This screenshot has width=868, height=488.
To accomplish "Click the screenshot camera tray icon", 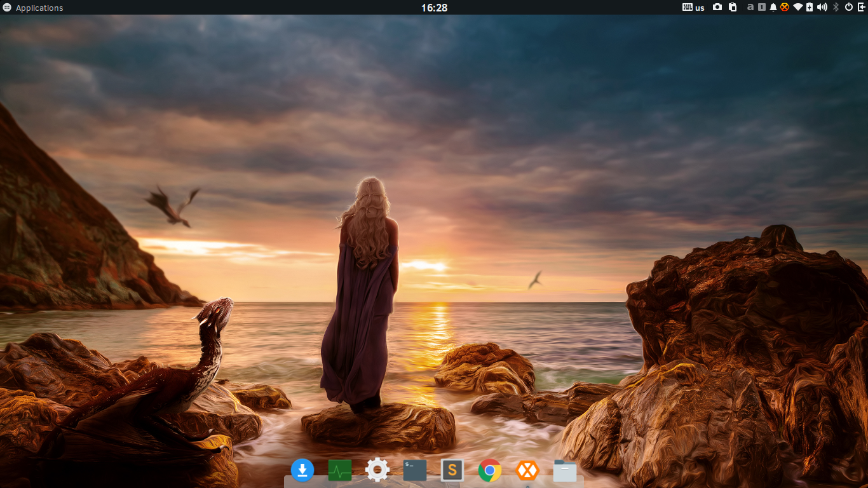I will pyautogui.click(x=717, y=7).
